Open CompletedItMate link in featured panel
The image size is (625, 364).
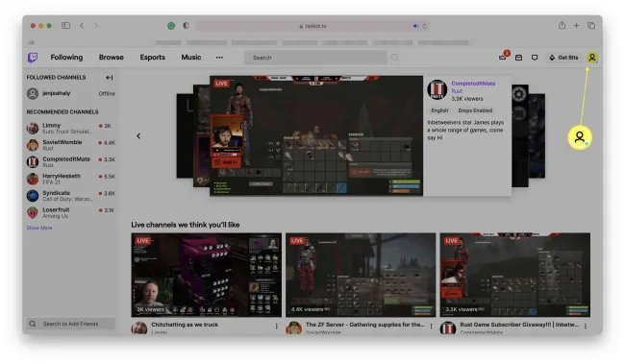pyautogui.click(x=473, y=84)
